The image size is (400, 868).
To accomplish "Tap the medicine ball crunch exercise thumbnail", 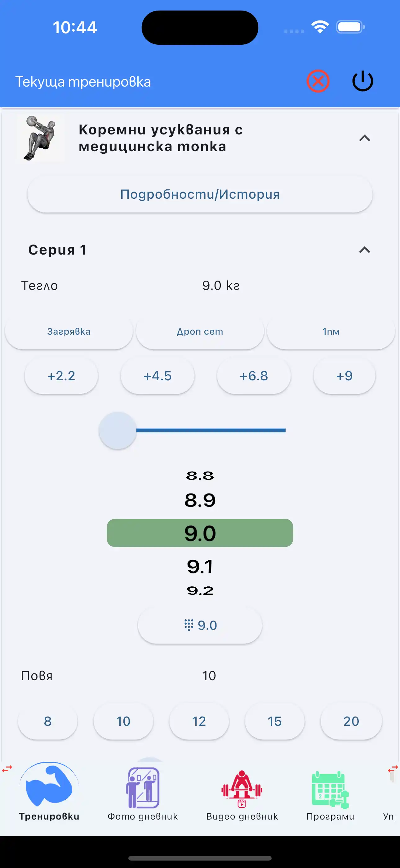I will click(40, 138).
